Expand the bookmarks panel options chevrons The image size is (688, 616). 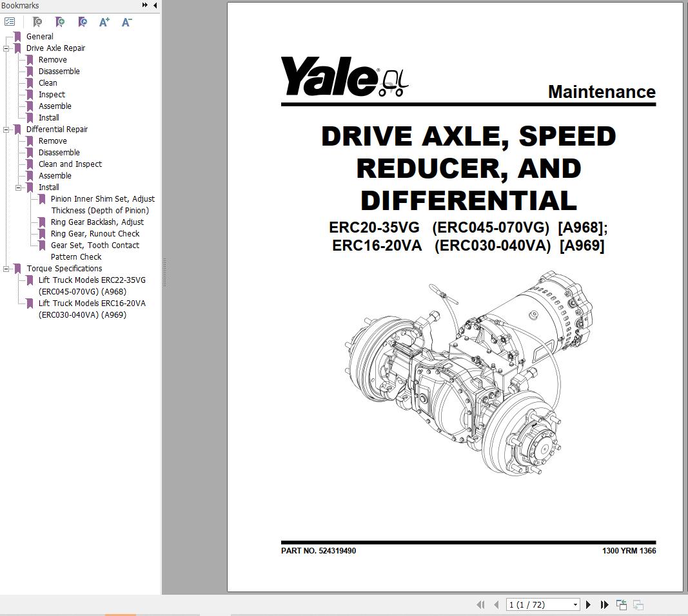pyautogui.click(x=145, y=5)
